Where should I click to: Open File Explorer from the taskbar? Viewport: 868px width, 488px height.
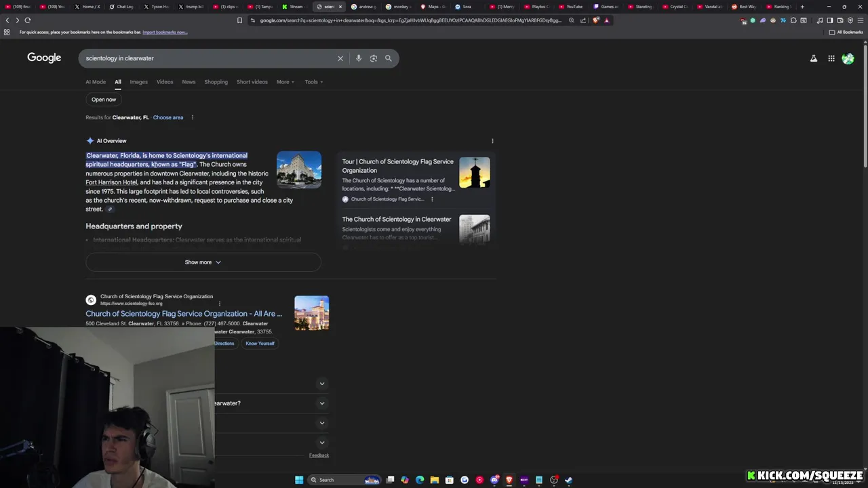coord(435,480)
